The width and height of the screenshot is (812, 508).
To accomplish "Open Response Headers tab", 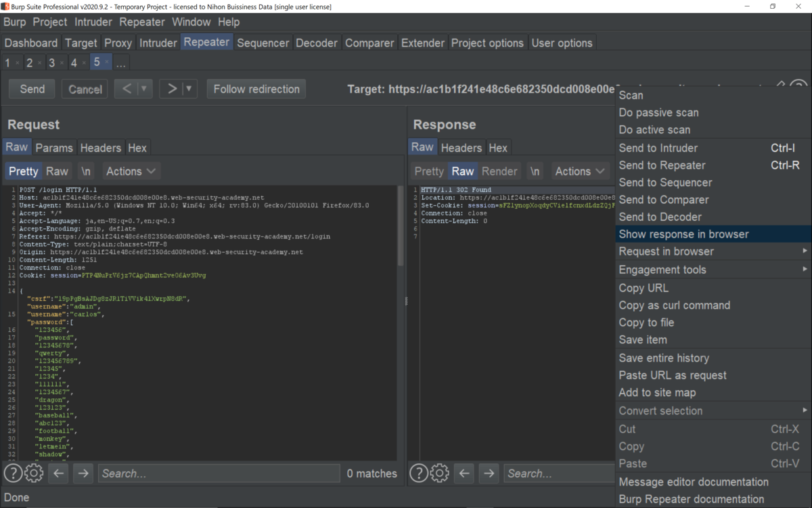I will [x=461, y=148].
